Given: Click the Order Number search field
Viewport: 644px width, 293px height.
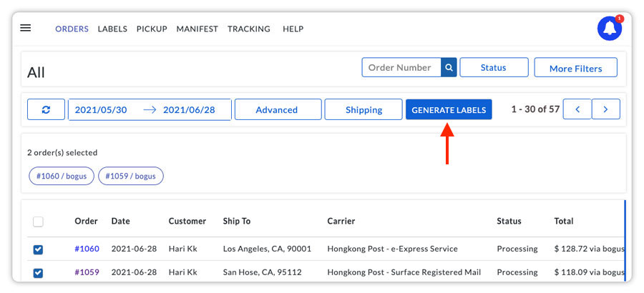Looking at the screenshot, I should [401, 67].
